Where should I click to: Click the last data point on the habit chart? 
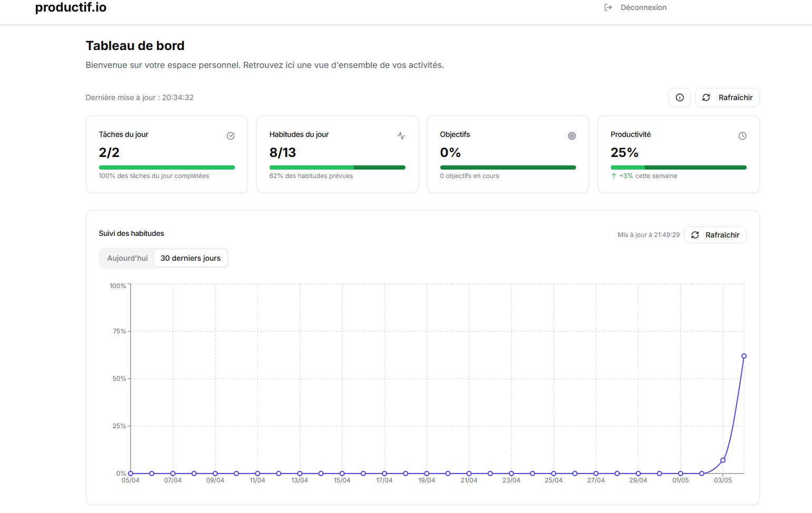pyautogui.click(x=744, y=356)
